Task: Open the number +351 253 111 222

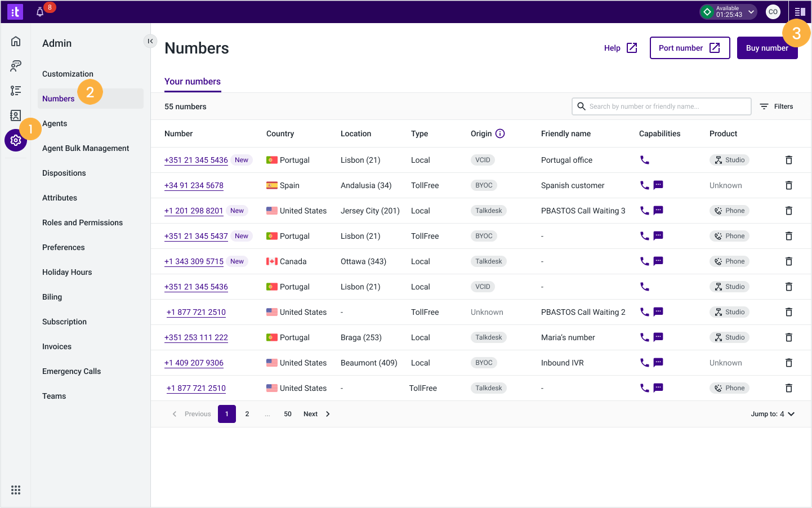Action: [196, 337]
